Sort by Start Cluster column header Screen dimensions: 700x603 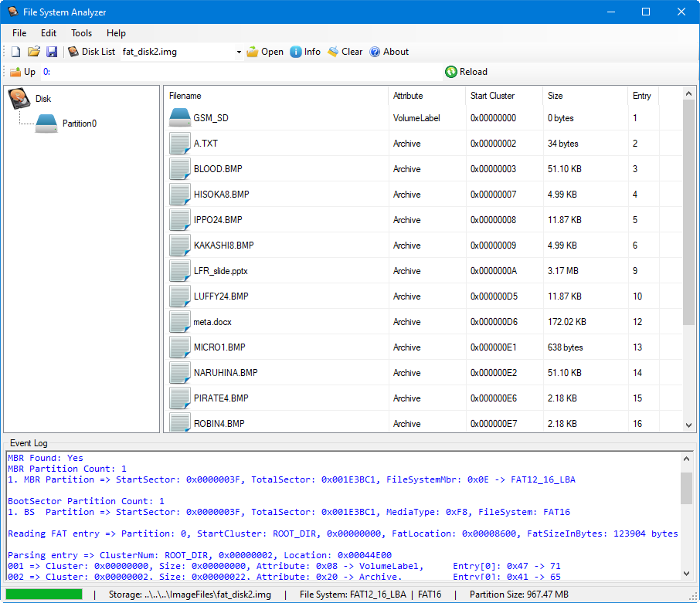click(x=505, y=96)
